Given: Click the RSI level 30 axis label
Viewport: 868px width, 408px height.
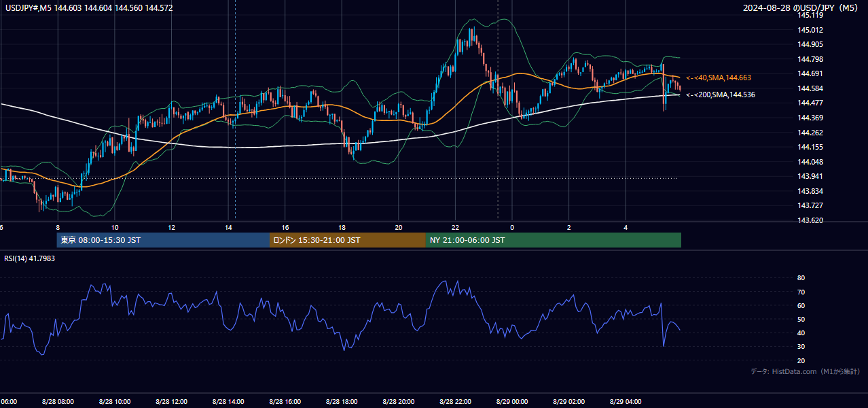Looking at the screenshot, I should pyautogui.click(x=801, y=347).
